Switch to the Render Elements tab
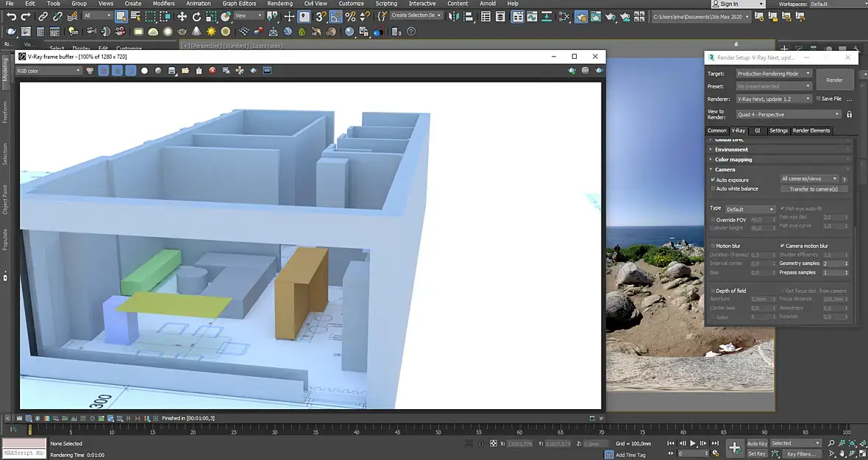 tap(811, 130)
